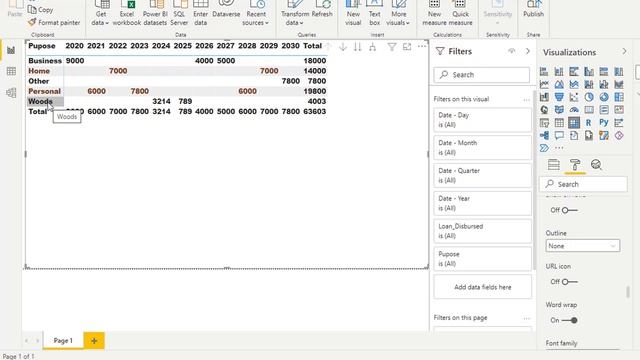Select map globe visualization
The image size is (640, 360).
tap(544, 110)
